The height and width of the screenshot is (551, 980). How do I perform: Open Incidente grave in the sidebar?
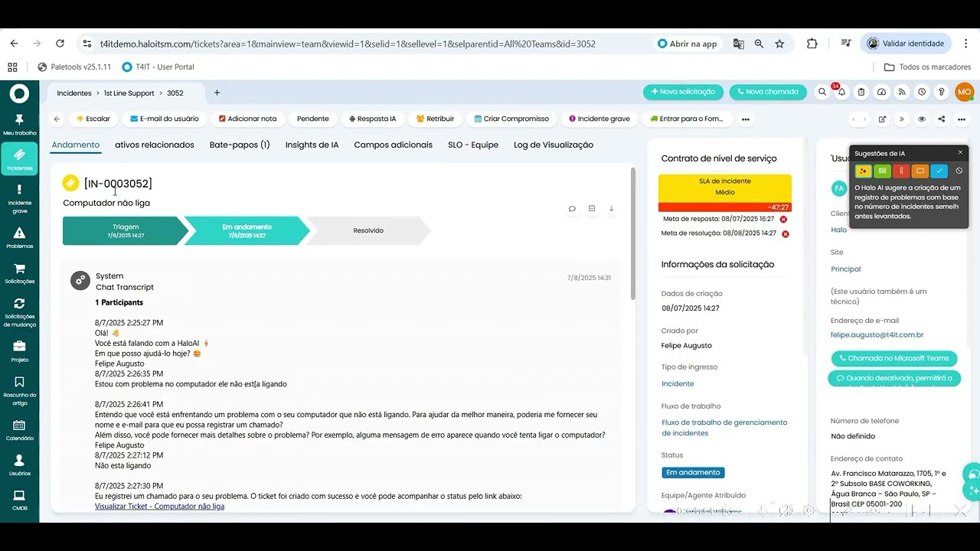19,197
